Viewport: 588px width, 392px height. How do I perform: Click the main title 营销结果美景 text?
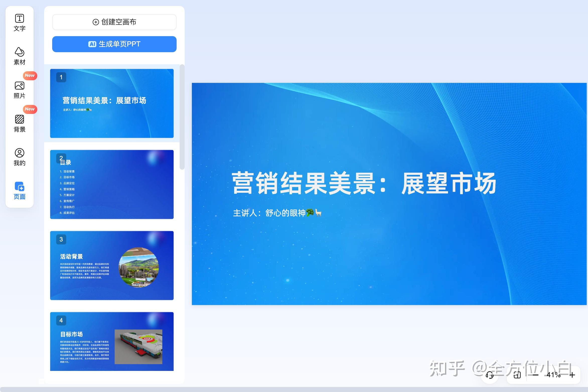tap(364, 183)
